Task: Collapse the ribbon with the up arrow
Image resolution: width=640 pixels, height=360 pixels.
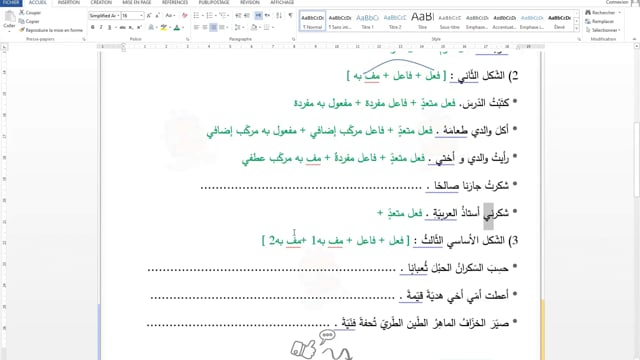Action: click(x=634, y=39)
